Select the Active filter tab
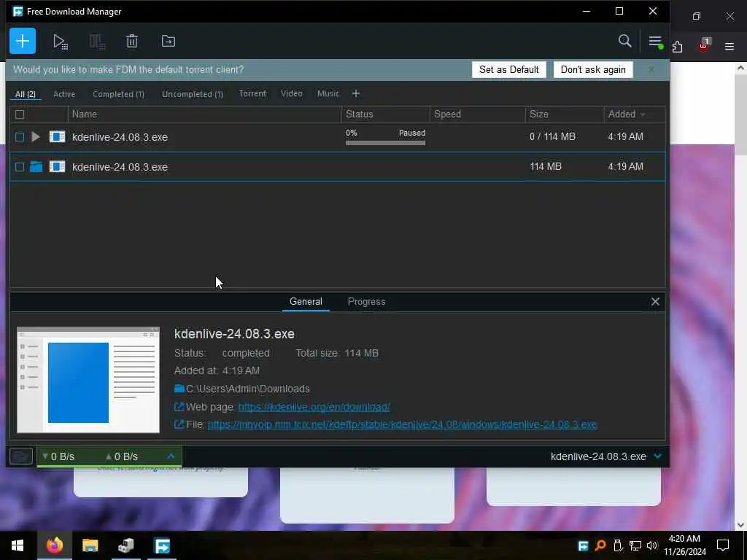The image size is (747, 560). coord(64,94)
